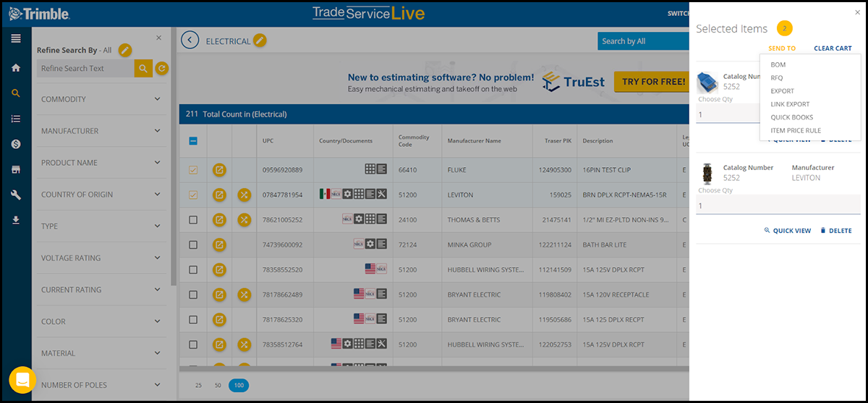Click the Refine Search Text input field
The width and height of the screenshot is (868, 403).
pos(85,69)
